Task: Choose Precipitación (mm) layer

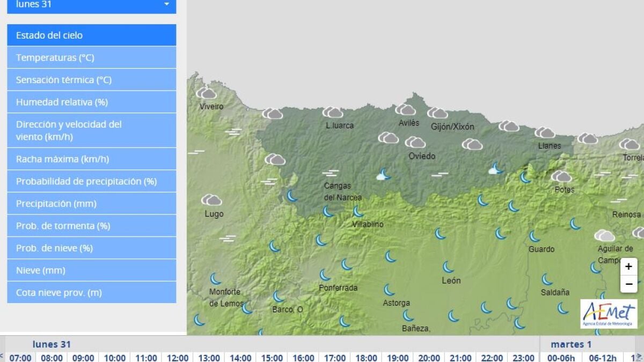Action: click(92, 204)
